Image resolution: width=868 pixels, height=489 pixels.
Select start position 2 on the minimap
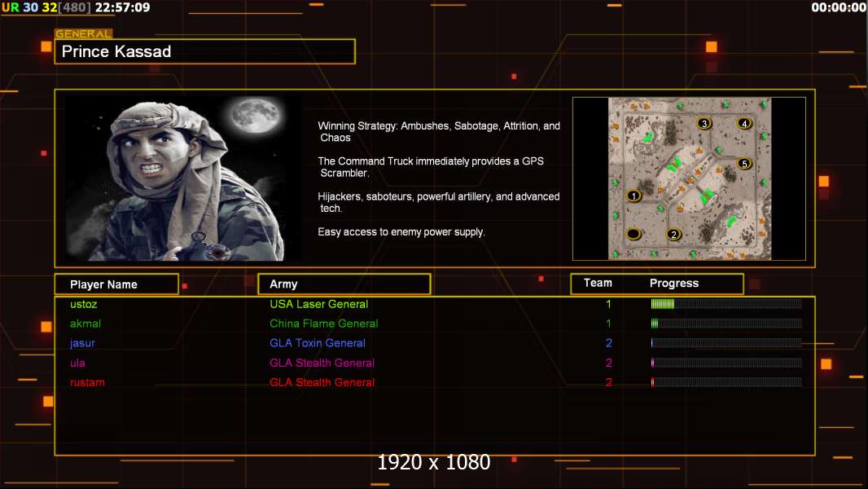coord(673,235)
